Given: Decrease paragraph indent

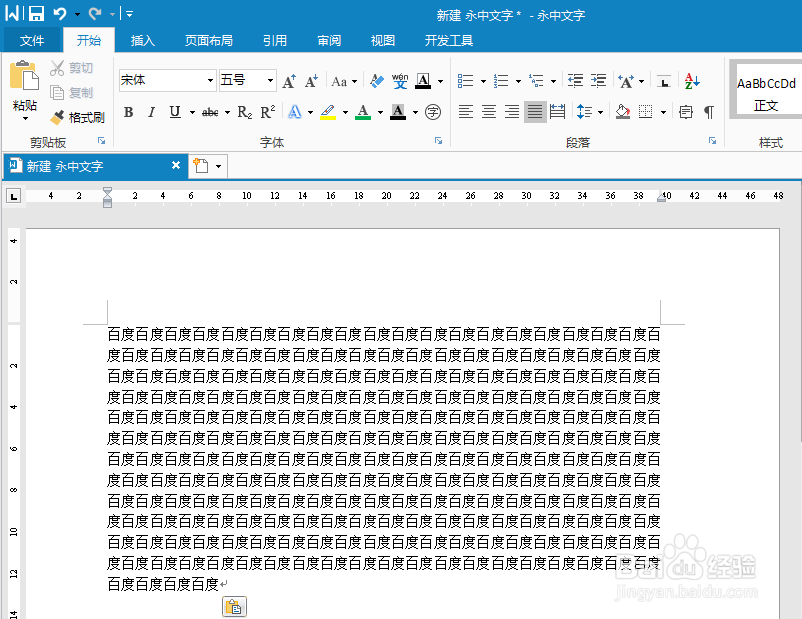Looking at the screenshot, I should [x=575, y=81].
